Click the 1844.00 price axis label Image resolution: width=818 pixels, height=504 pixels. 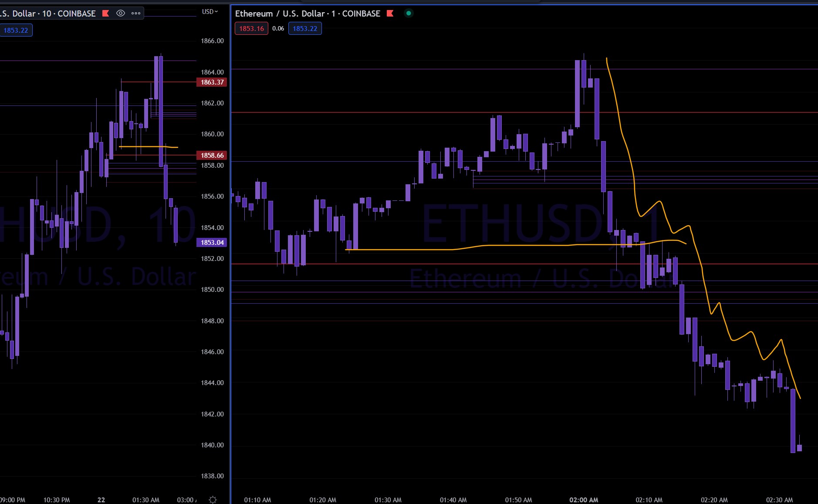(212, 383)
